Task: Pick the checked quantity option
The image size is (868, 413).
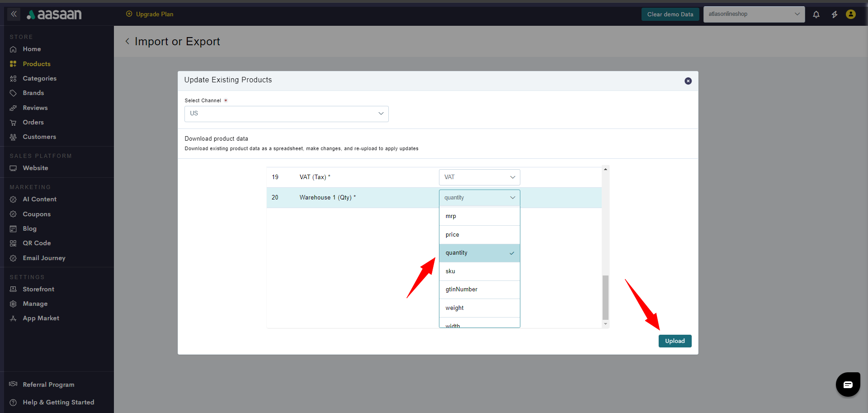Action: (x=479, y=253)
